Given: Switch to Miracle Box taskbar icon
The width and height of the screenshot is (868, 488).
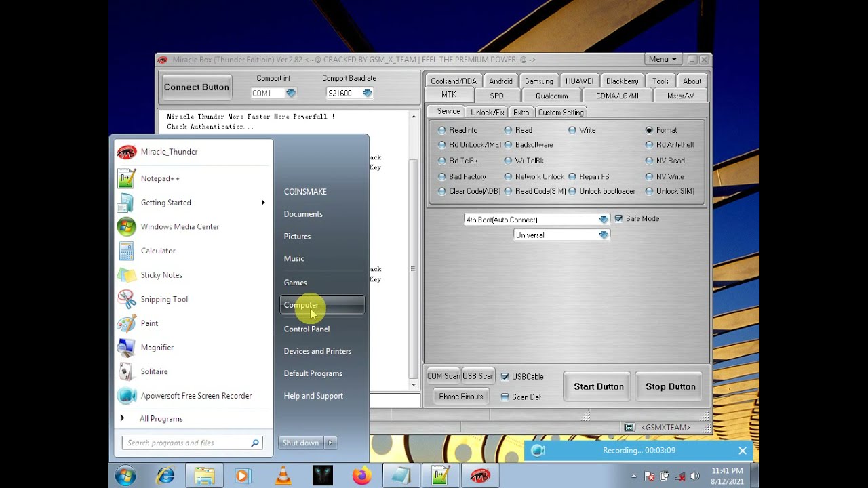Looking at the screenshot, I should [x=480, y=476].
